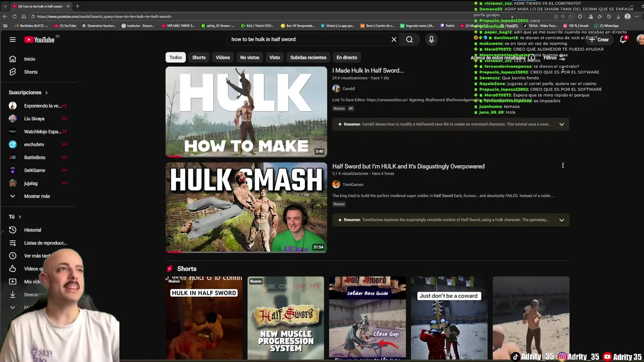Image resolution: width=644 pixels, height=362 pixels.
Task: Open Cambill channel name link
Action: (349, 89)
